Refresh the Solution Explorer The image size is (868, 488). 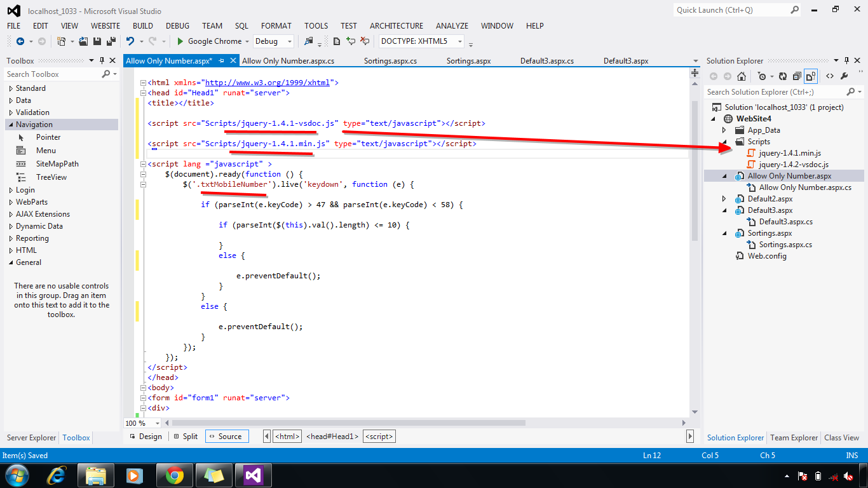tap(783, 76)
